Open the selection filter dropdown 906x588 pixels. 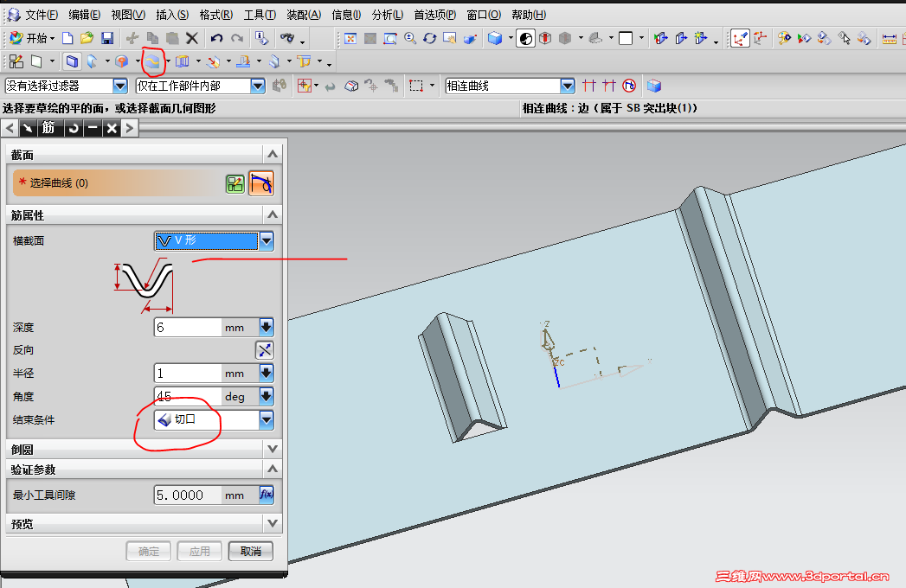[120, 86]
